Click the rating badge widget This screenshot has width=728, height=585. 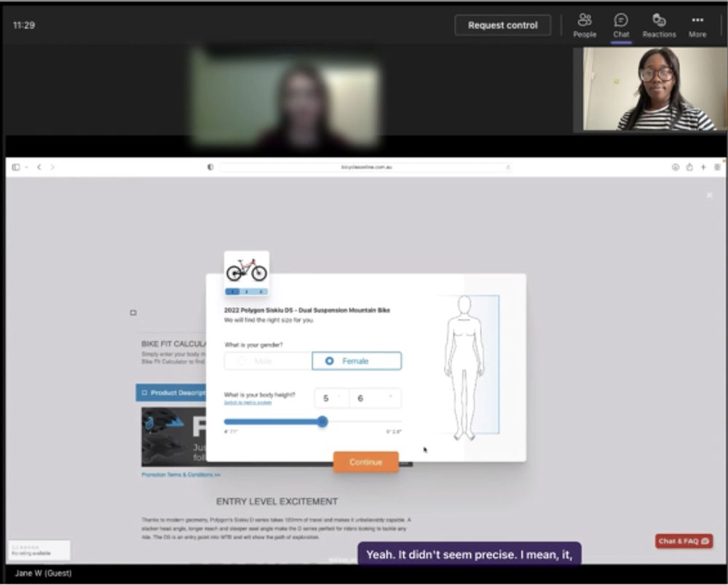point(39,550)
